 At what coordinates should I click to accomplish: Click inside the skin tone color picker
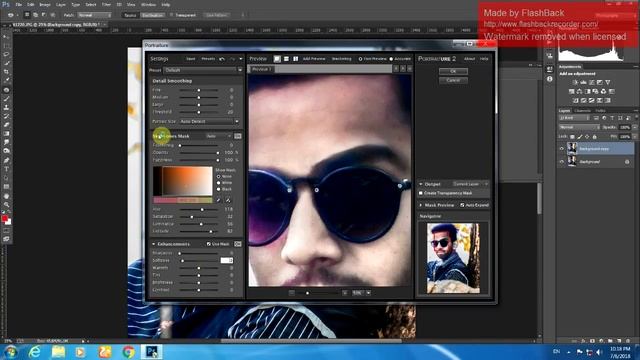(183, 181)
